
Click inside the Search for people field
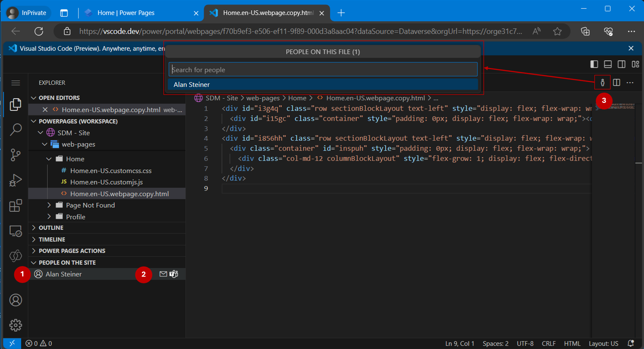click(323, 69)
